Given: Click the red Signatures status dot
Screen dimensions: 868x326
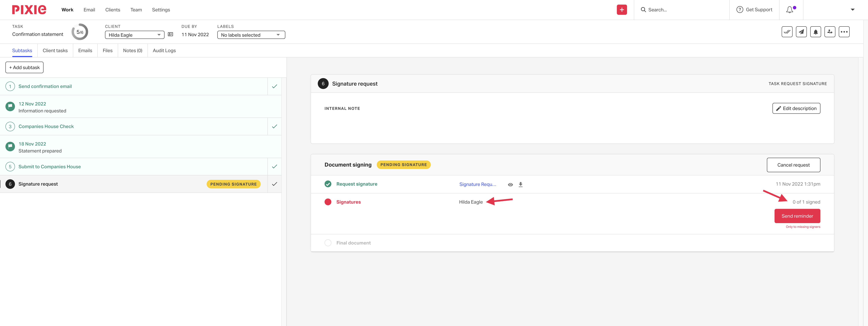Looking at the screenshot, I should pos(328,202).
